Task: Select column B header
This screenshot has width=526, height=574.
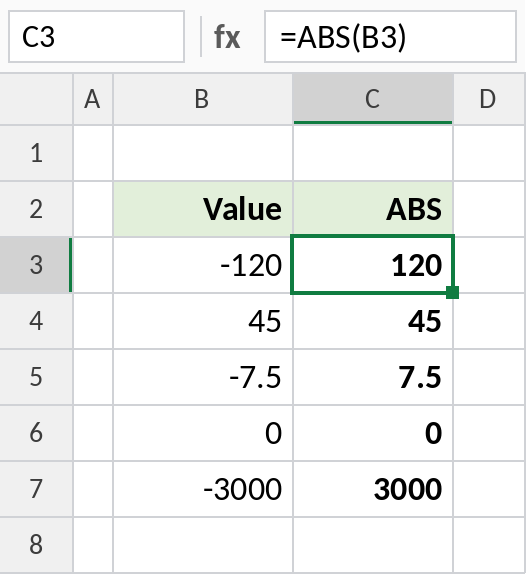Action: pyautogui.click(x=203, y=99)
